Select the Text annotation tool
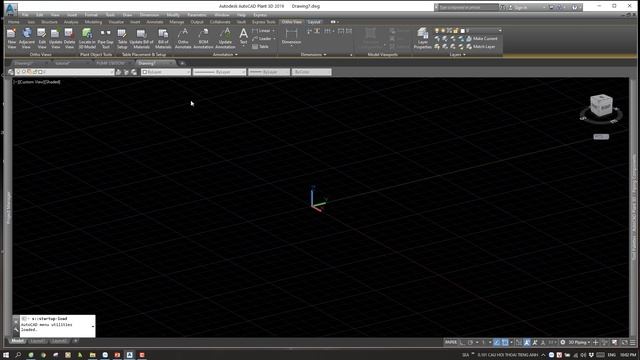The height and width of the screenshot is (360, 640). click(x=243, y=36)
